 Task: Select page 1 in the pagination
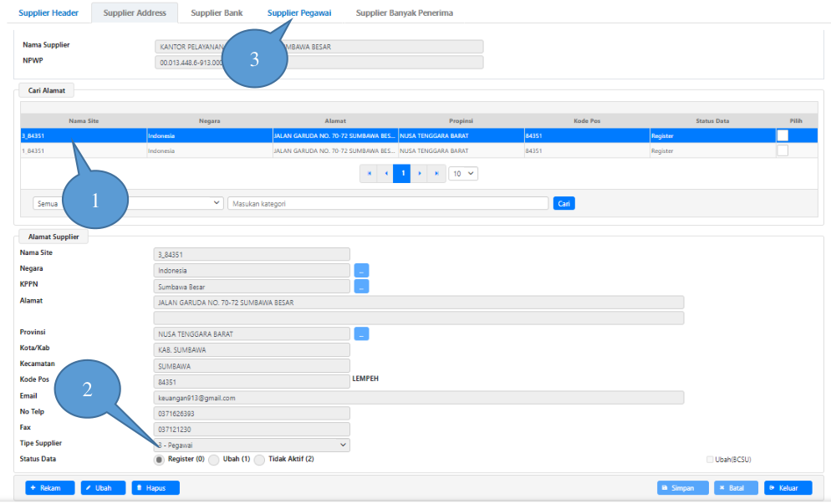[402, 173]
